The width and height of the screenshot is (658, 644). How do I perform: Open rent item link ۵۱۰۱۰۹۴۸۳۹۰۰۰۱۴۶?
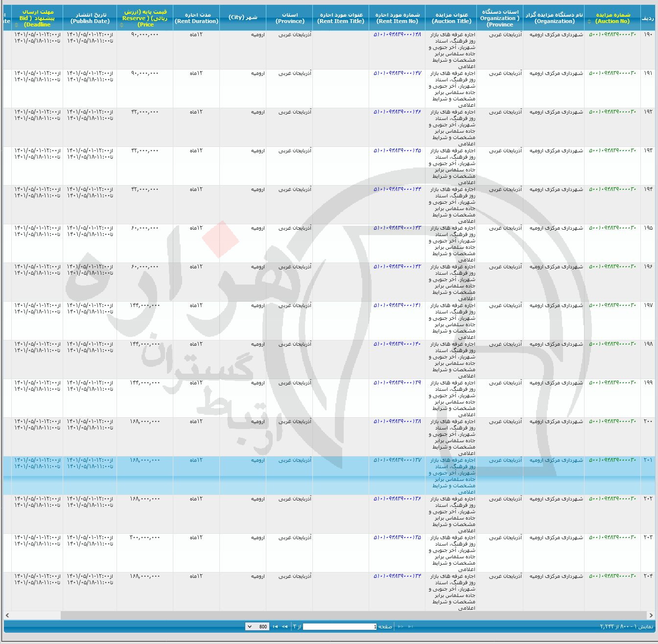tap(397, 112)
